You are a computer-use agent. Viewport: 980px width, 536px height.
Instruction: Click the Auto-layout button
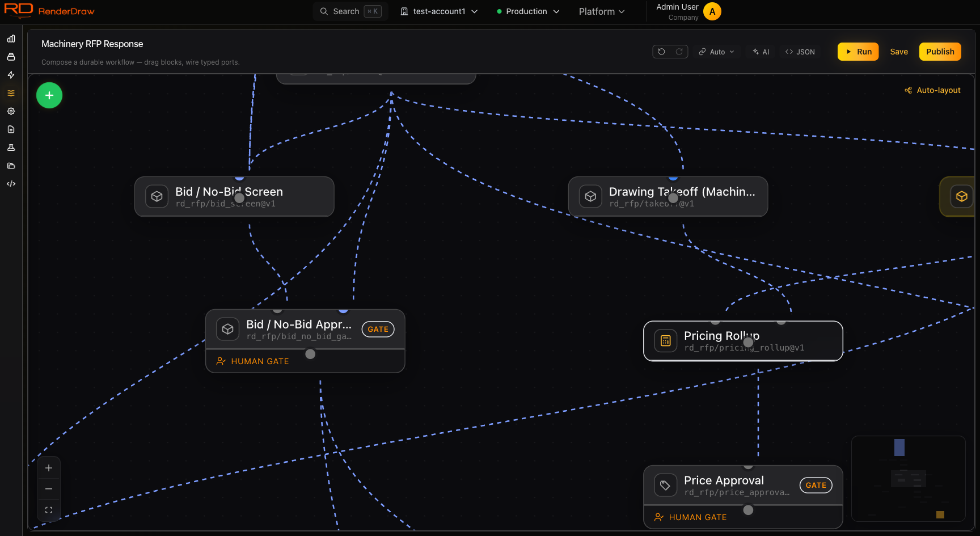pyautogui.click(x=932, y=90)
